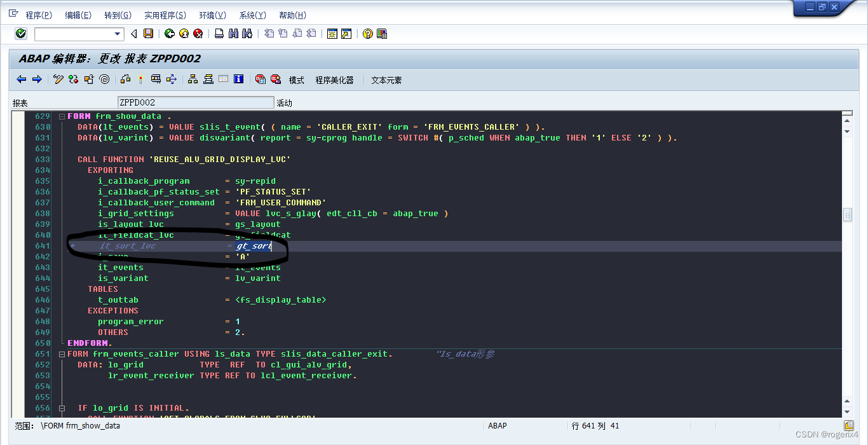868x445 pixels.
Task: Open the 系统(Y) menu
Action: [x=252, y=15]
